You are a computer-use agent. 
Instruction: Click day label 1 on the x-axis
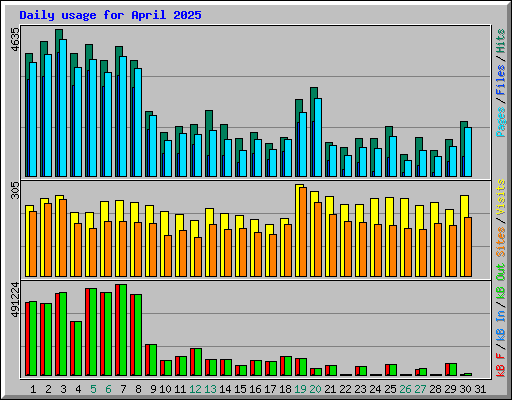(x=33, y=389)
